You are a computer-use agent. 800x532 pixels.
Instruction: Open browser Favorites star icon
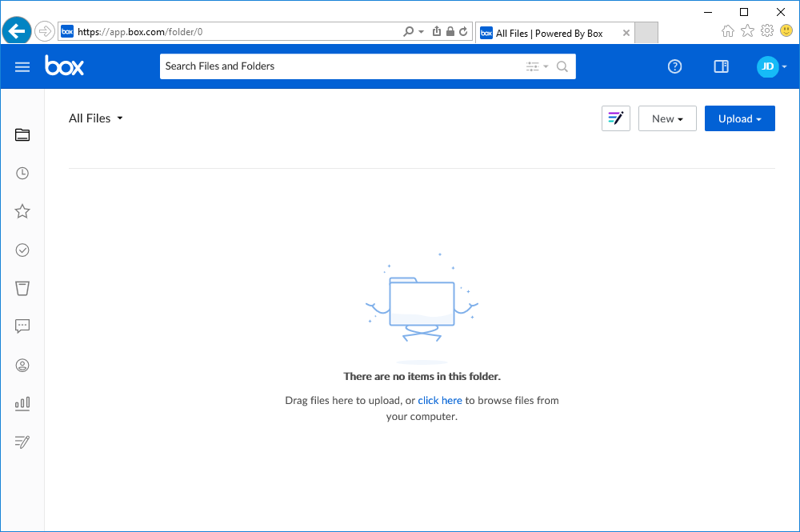pos(747,31)
